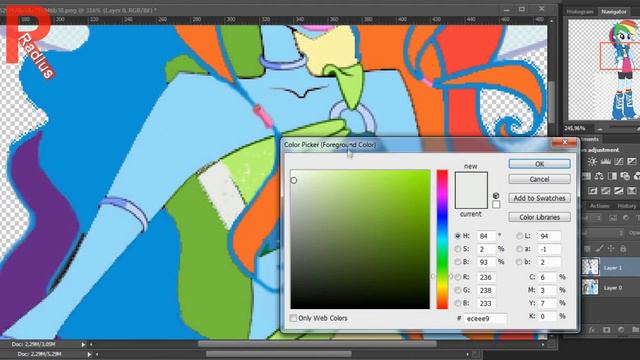Switch to the History tab
The image size is (640, 360).
coord(627,206)
